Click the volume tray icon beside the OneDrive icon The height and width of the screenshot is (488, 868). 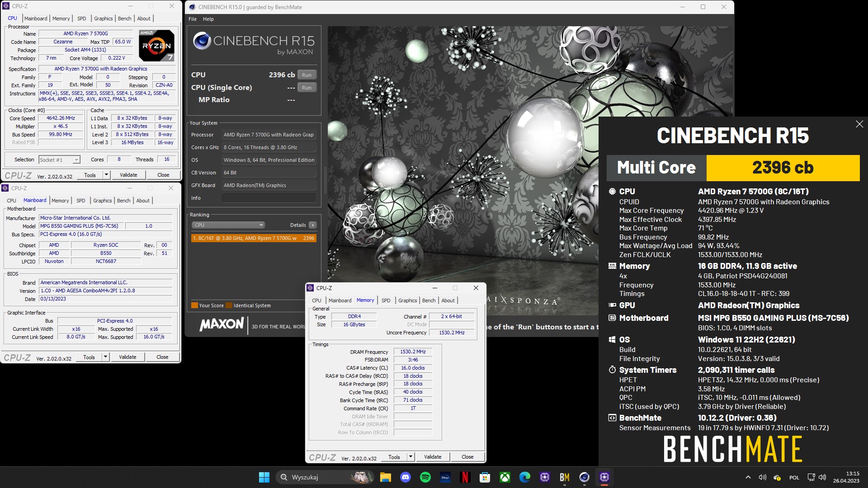tap(763, 477)
